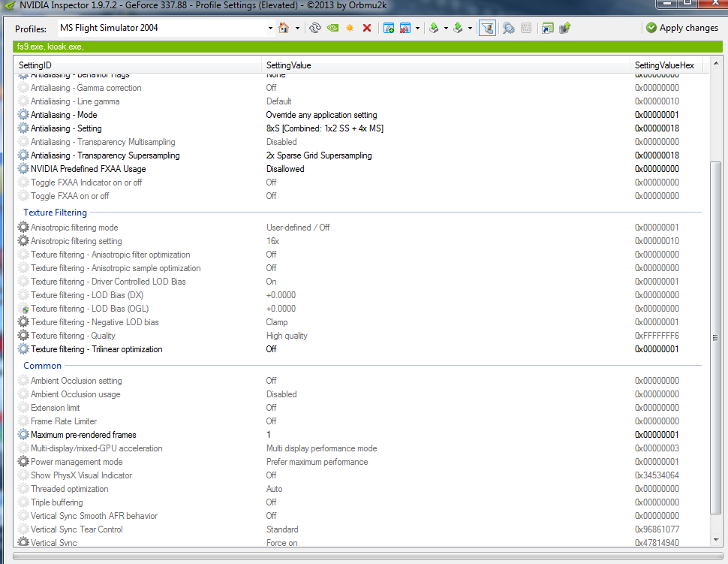Click gear icon beside Anisotropic filtering setting
Screen dimensions: 728x564
23,240
